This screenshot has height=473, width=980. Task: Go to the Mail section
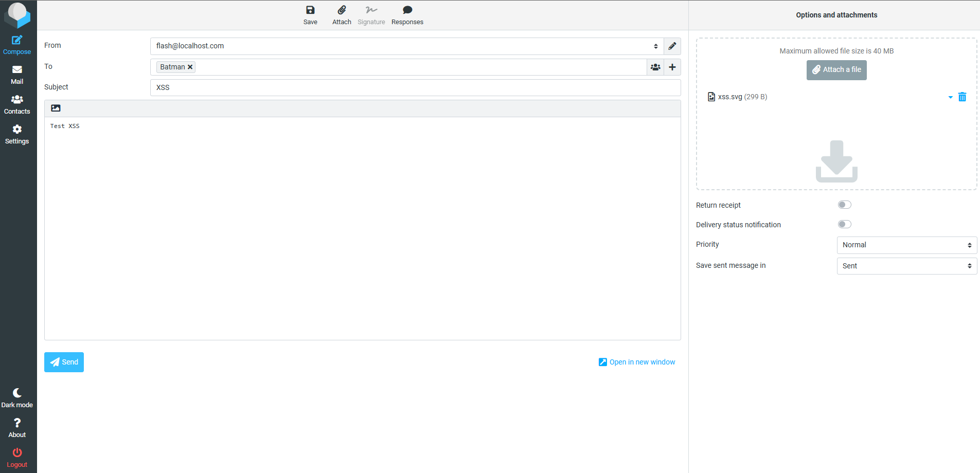[x=17, y=75]
